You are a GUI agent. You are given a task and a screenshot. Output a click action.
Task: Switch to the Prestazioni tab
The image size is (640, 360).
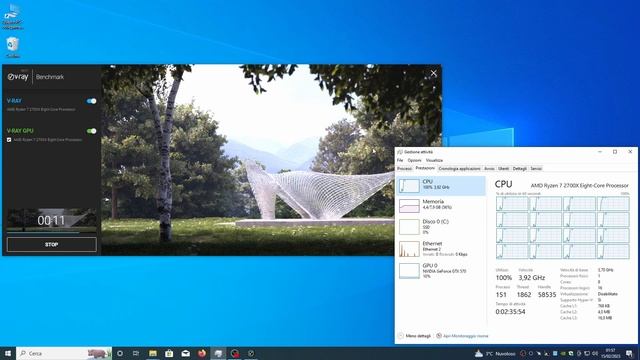[x=425, y=168]
